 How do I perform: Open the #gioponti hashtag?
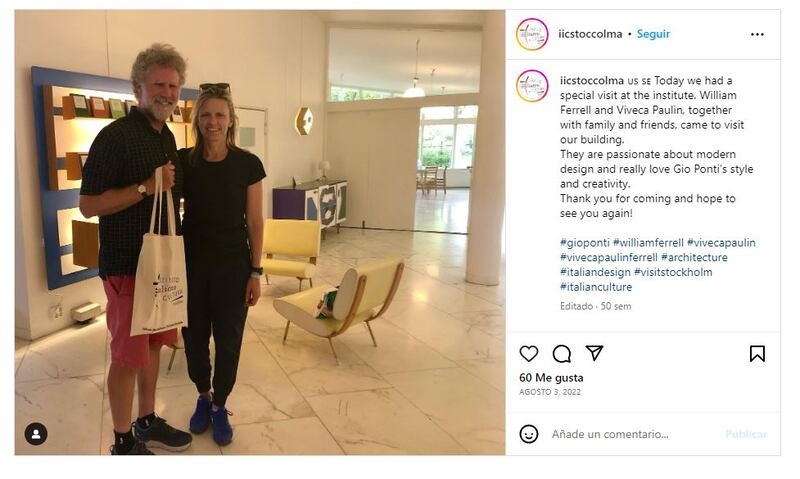[585, 243]
